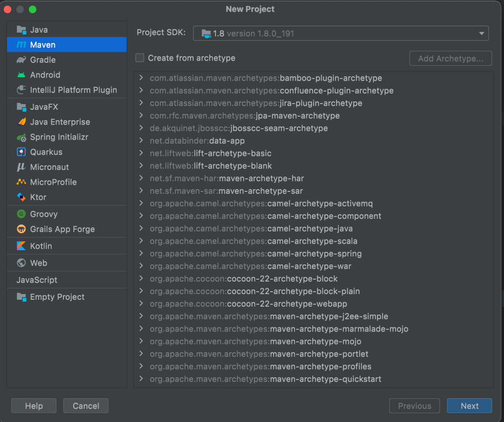
Task: Click the JavaFX folder icon
Action: [21, 107]
